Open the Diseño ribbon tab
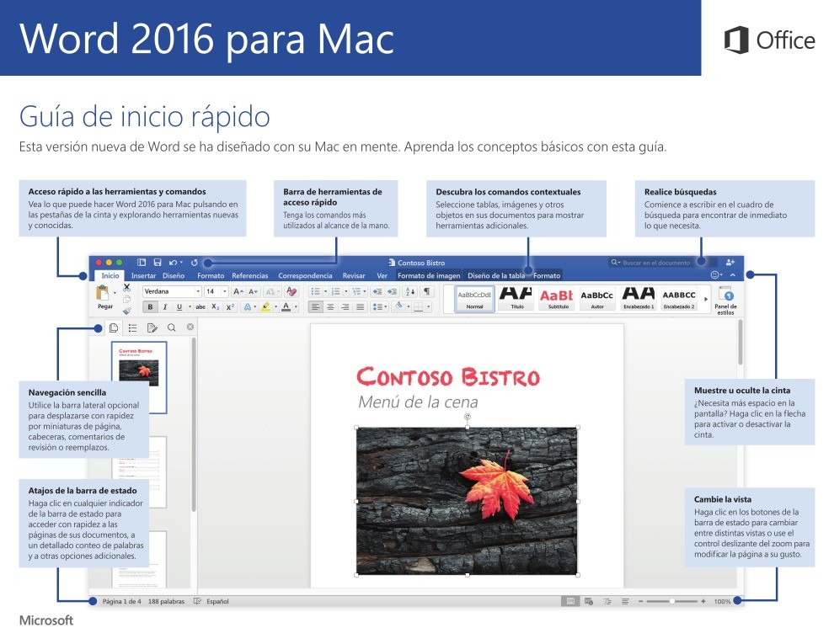Image resolution: width=834 pixels, height=644 pixels. (174, 276)
